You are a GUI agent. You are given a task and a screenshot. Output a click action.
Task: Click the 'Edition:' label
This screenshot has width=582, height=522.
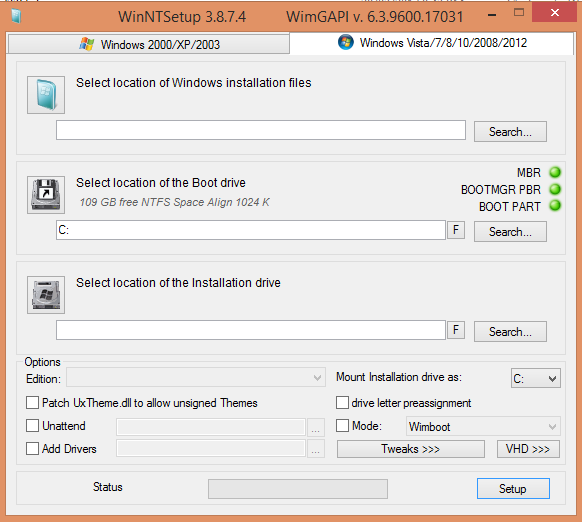point(43,379)
